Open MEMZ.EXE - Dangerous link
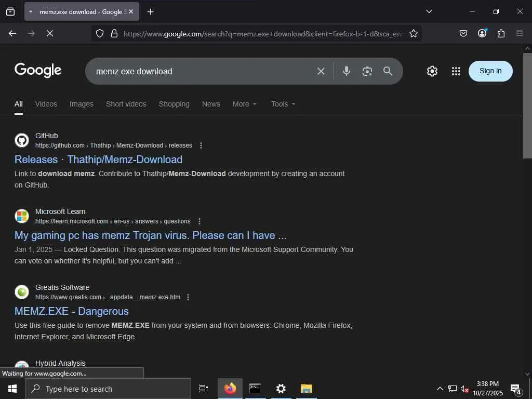The width and height of the screenshot is (532, 399). tap(72, 311)
